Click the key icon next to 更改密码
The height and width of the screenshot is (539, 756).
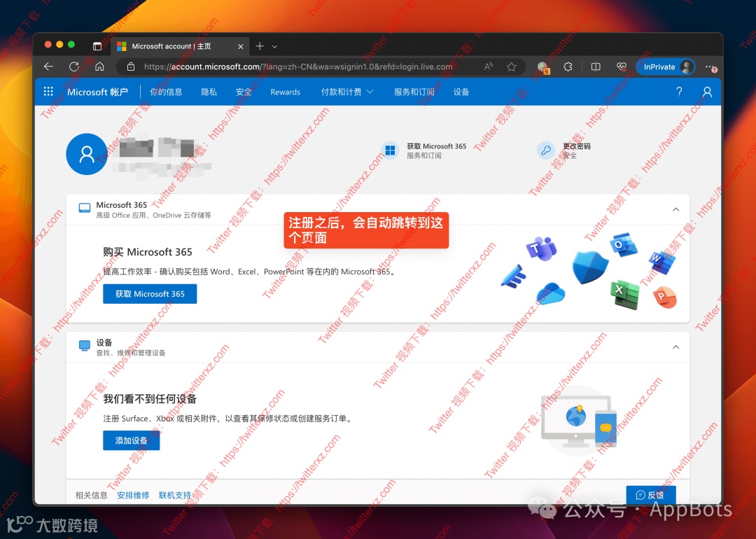click(x=546, y=150)
